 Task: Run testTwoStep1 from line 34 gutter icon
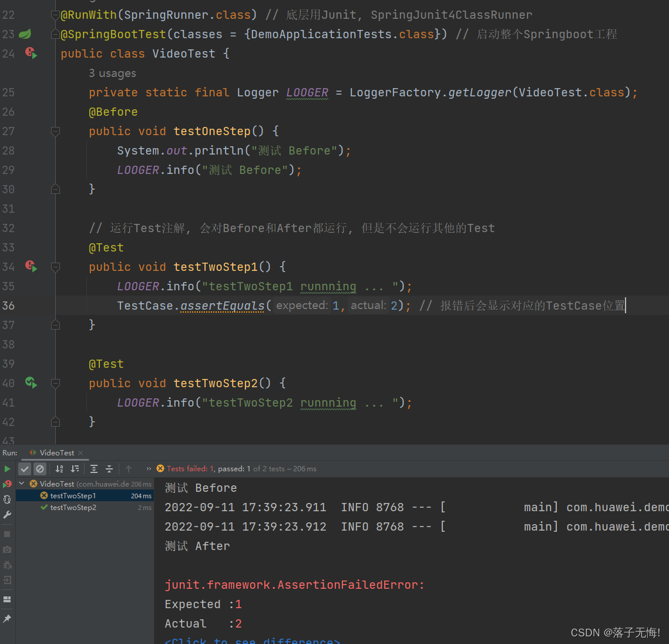tap(31, 266)
